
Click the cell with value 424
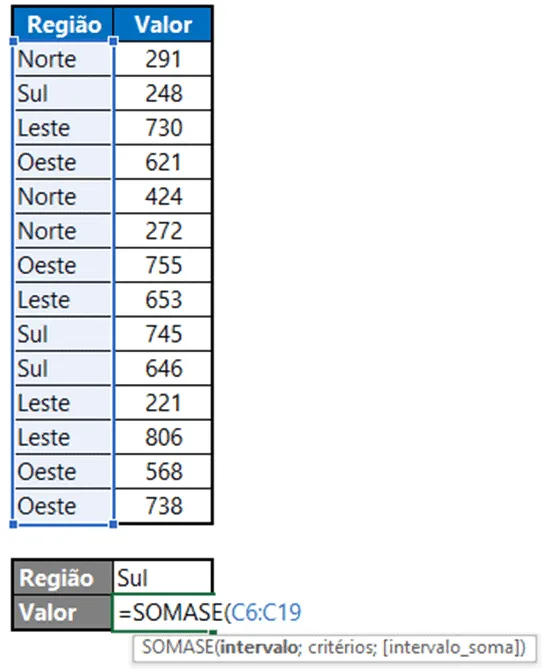[x=163, y=197]
